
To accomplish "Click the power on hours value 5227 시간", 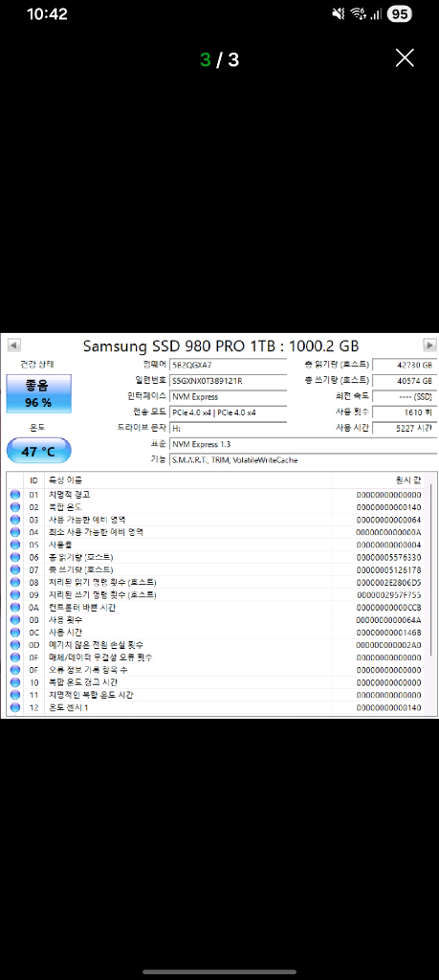I will pos(404,429).
